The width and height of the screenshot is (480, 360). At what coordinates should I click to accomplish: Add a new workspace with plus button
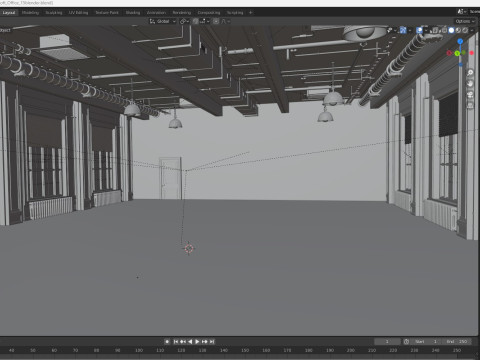[251, 13]
